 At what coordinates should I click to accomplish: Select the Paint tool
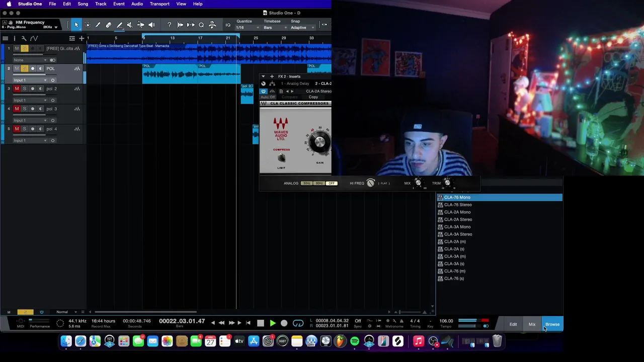coord(119,25)
